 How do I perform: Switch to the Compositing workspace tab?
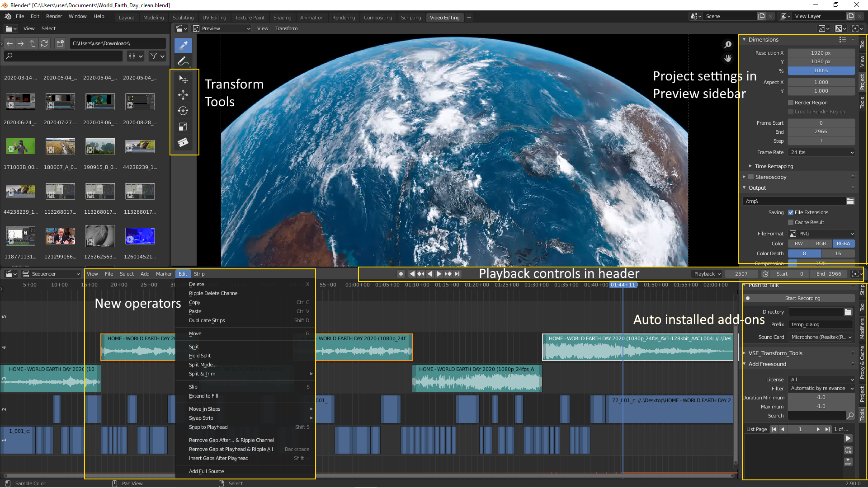click(377, 18)
